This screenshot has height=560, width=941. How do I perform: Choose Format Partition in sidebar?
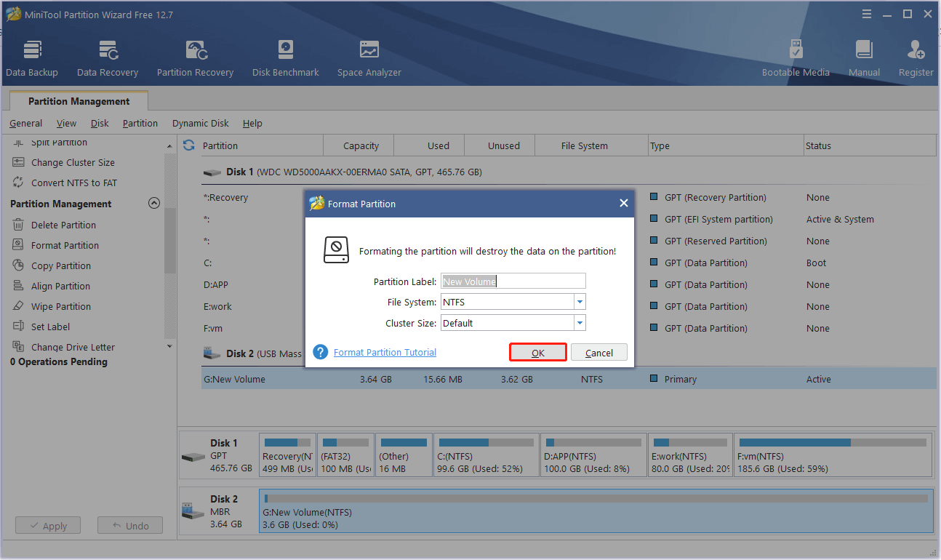pyautogui.click(x=65, y=245)
